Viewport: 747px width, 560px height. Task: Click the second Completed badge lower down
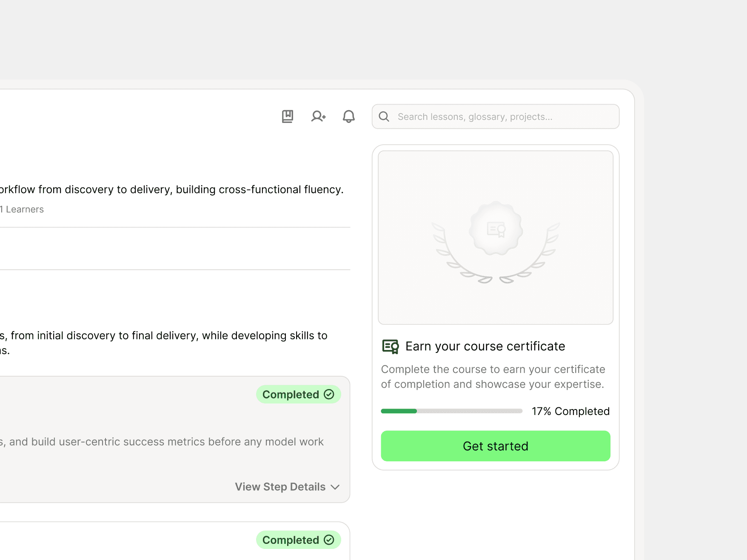[298, 540]
